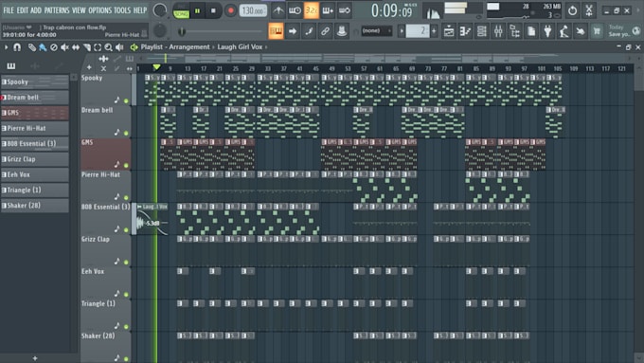Image resolution: width=644 pixels, height=363 pixels.
Task: Toggle the playlist snap magnet icon
Action: [x=17, y=47]
